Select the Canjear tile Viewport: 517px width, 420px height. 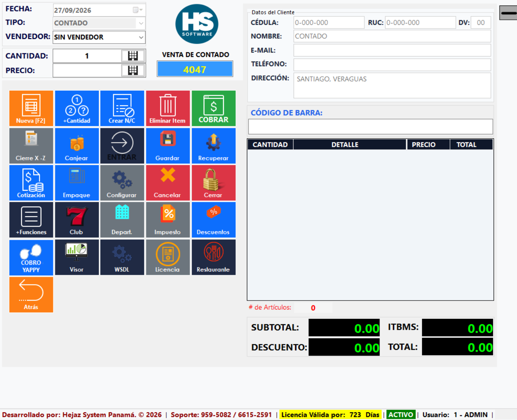tap(77, 146)
